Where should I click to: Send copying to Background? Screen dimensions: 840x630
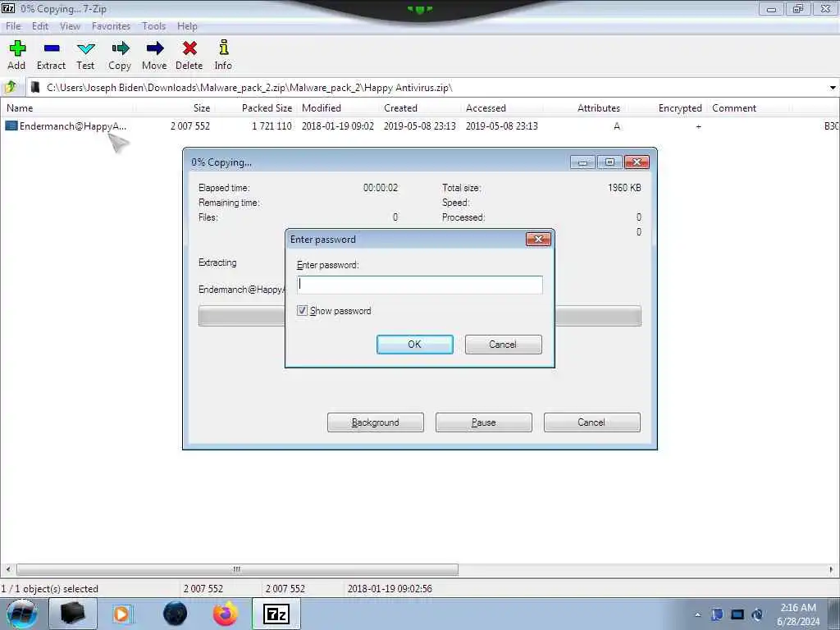(x=375, y=422)
